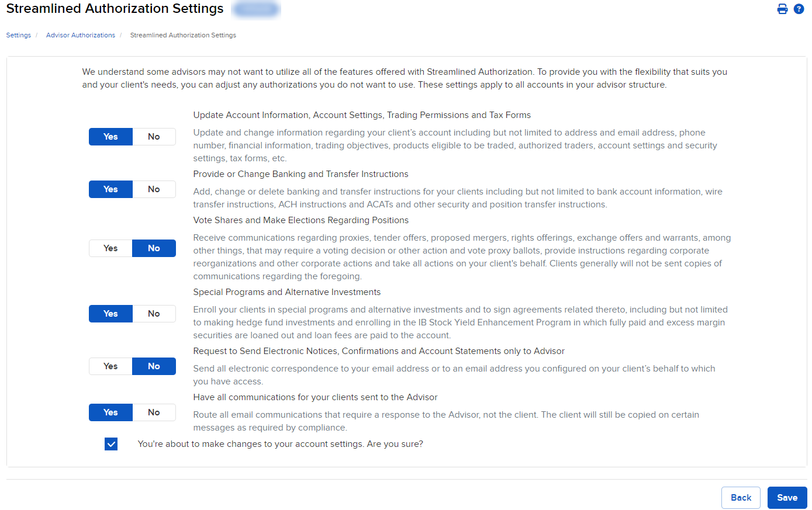Enable Vote Shares and Make Elections
The height and width of the screenshot is (510, 812).
(110, 248)
